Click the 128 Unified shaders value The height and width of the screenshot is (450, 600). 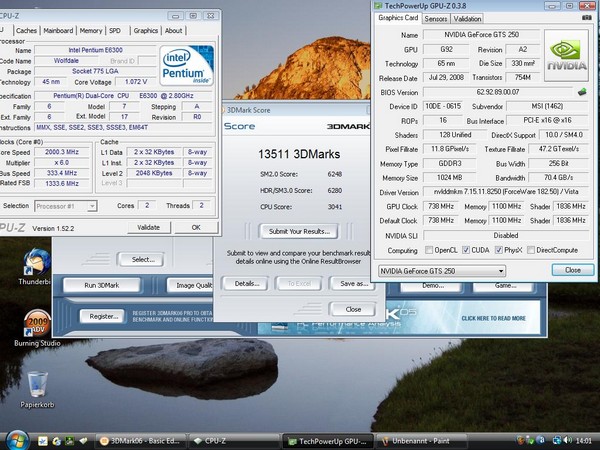pyautogui.click(x=455, y=135)
